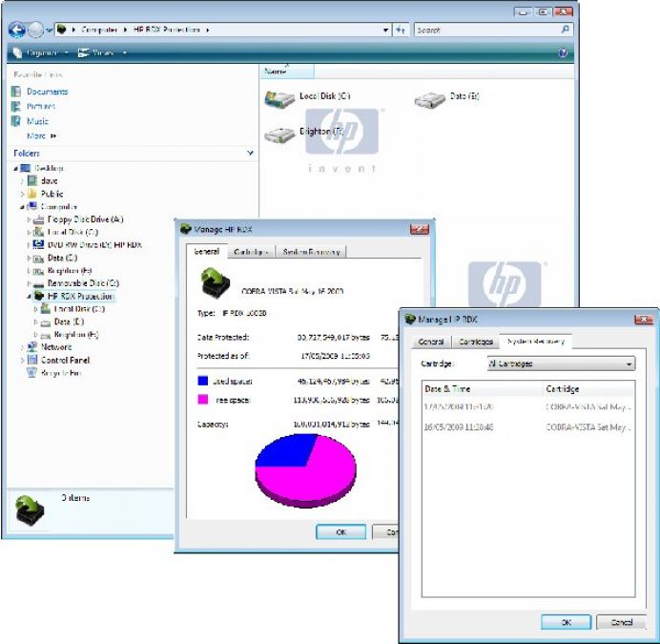This screenshot has width=660, height=644.
Task: Select the Local Disk (C:) drive icon
Action: point(279,100)
